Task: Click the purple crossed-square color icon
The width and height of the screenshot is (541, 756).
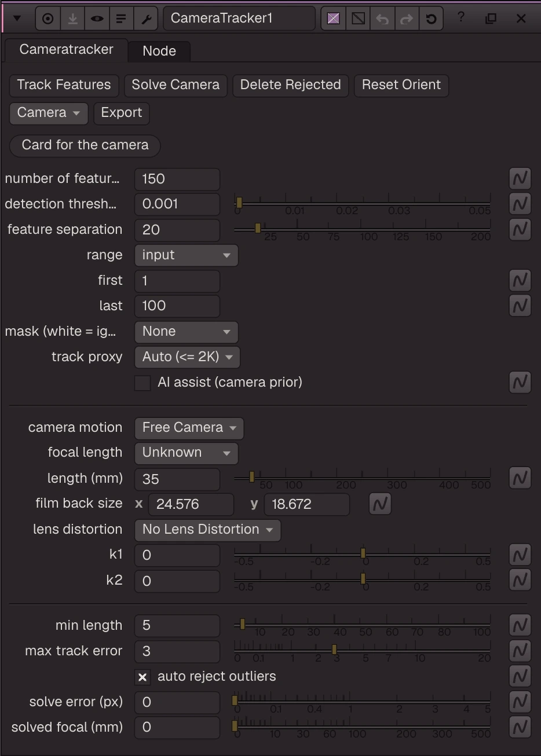Action: point(333,19)
